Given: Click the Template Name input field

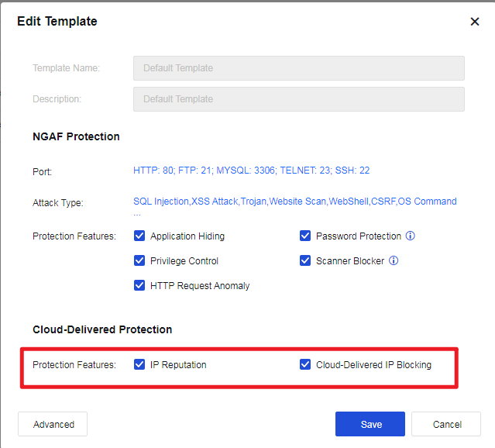Looking at the screenshot, I should point(298,68).
